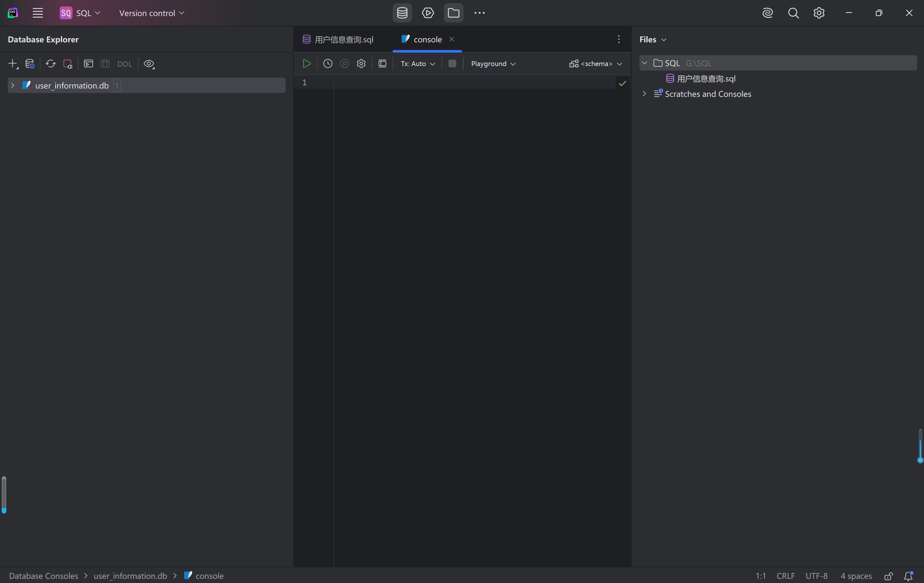The width and height of the screenshot is (924, 583).
Task: Open the Playground mode dropdown
Action: tap(493, 64)
